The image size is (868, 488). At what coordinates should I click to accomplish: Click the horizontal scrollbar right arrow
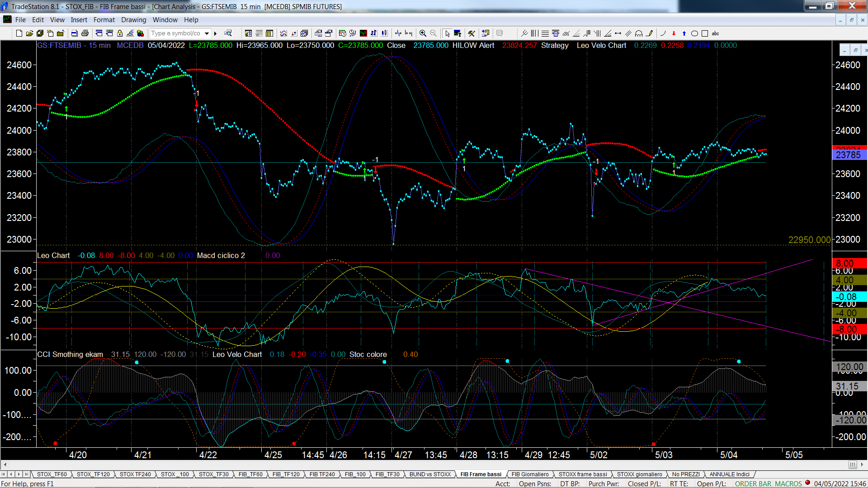click(863, 465)
